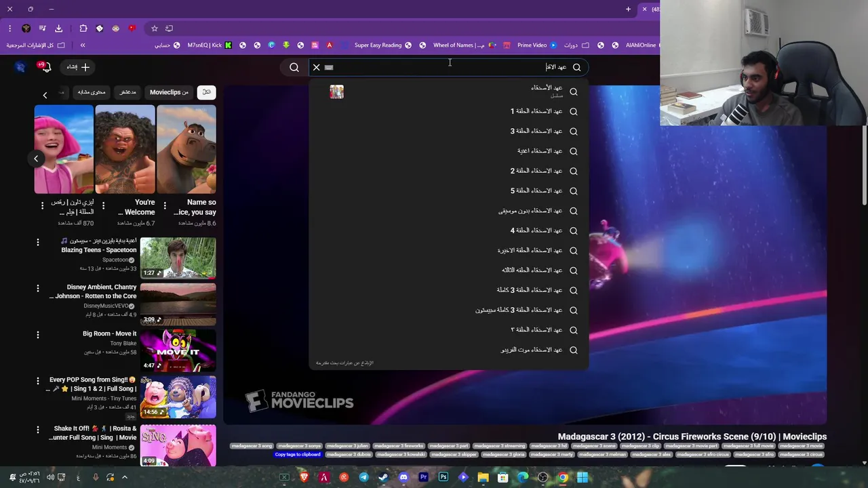The image size is (868, 488).
Task: Open 'Super Easy Reading' bookmark
Action: (x=383, y=45)
